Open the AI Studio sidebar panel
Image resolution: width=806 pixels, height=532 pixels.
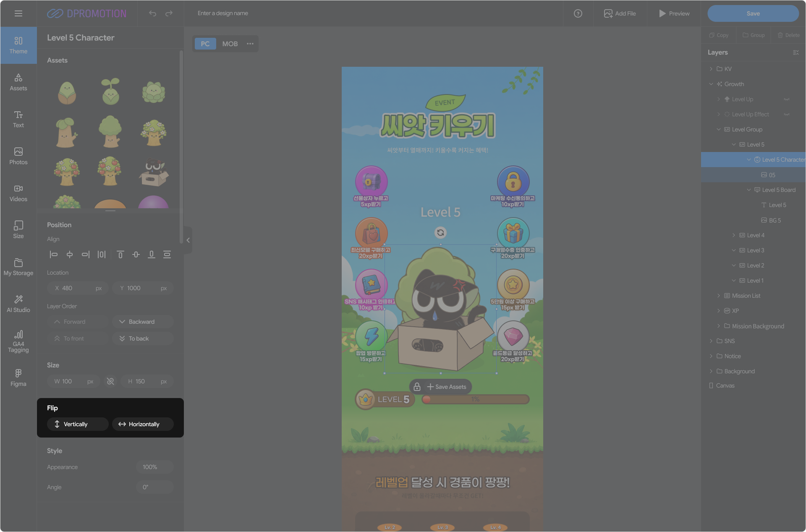18,304
